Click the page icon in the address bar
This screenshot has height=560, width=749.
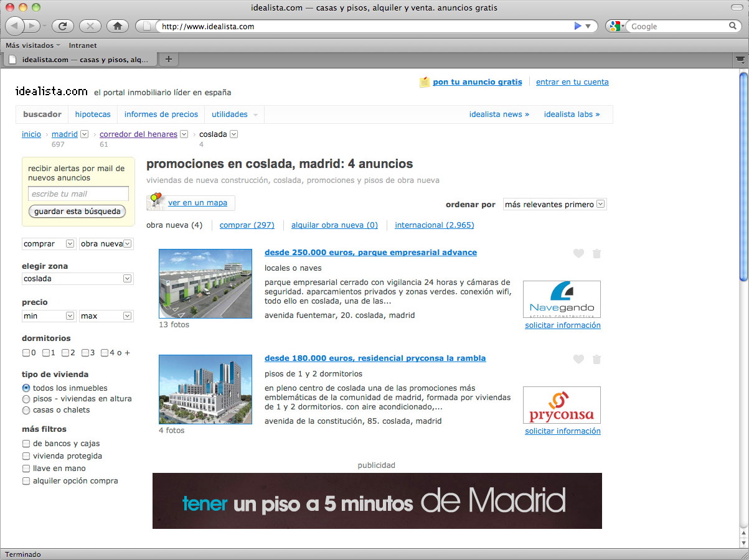coord(146,26)
